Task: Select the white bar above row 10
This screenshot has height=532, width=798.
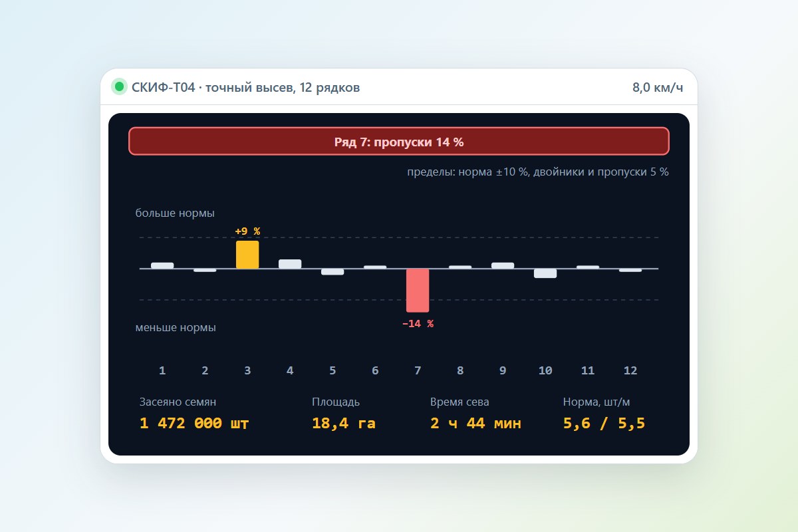Action: coord(545,273)
